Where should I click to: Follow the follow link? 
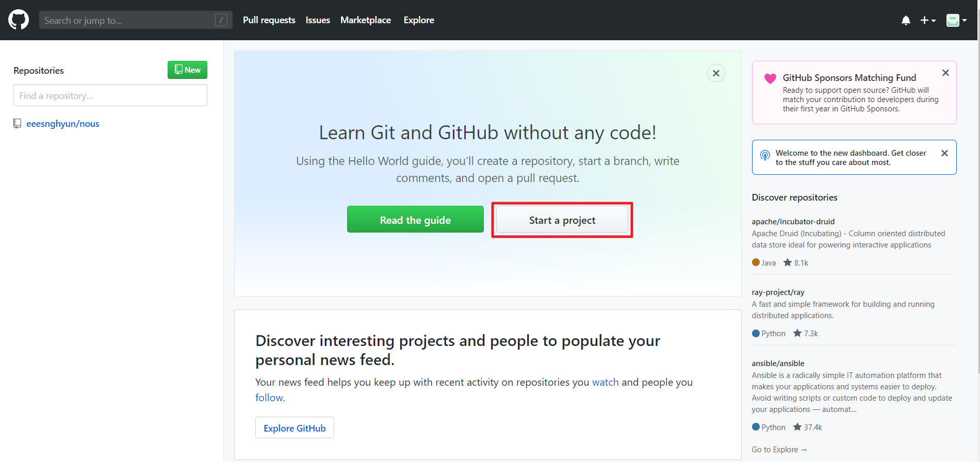269,398
